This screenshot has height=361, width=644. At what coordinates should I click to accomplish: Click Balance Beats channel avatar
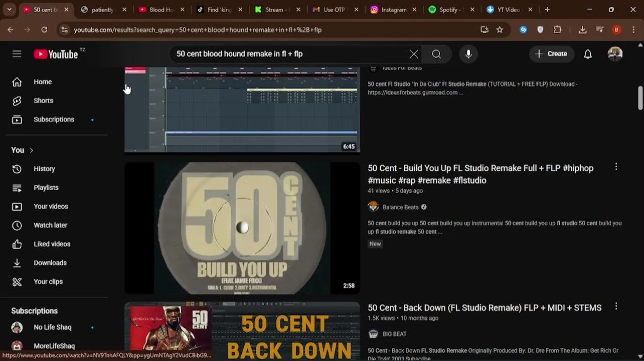click(373, 207)
